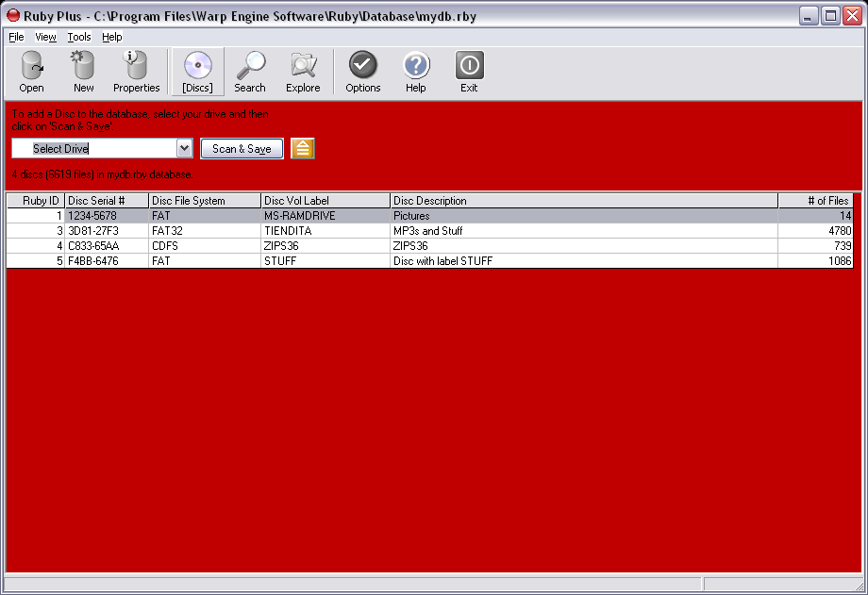Click the 739 file count cell
The height and width of the screenshot is (595, 868).
coord(815,246)
